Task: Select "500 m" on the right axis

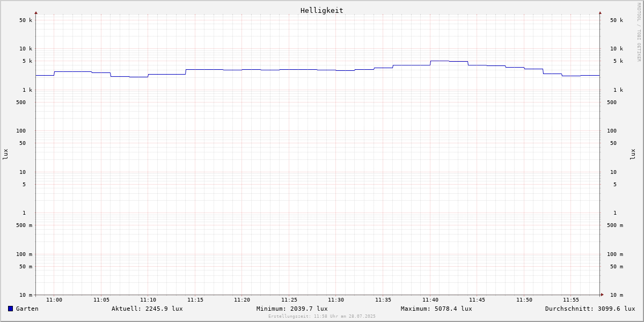Action: [615, 225]
